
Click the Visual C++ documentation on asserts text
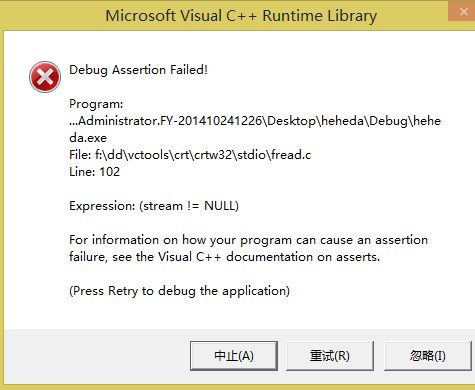269,257
